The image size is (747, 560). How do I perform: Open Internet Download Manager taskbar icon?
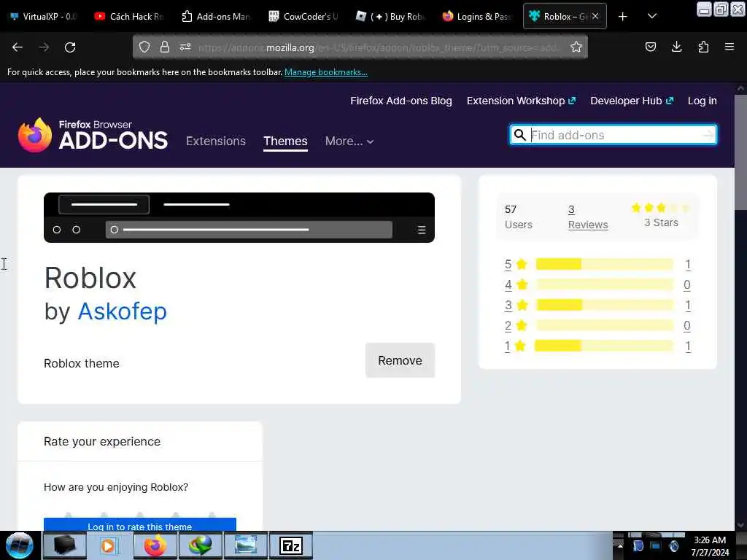[x=200, y=545]
